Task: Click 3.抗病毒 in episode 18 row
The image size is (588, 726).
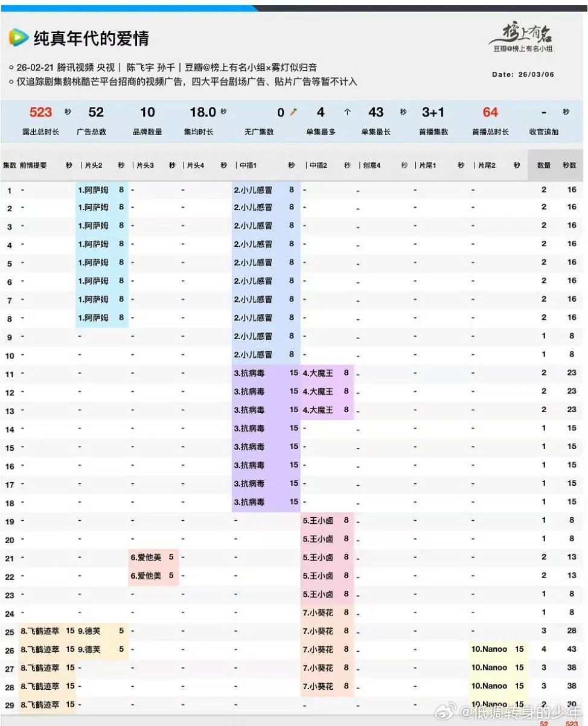Action: tap(249, 502)
